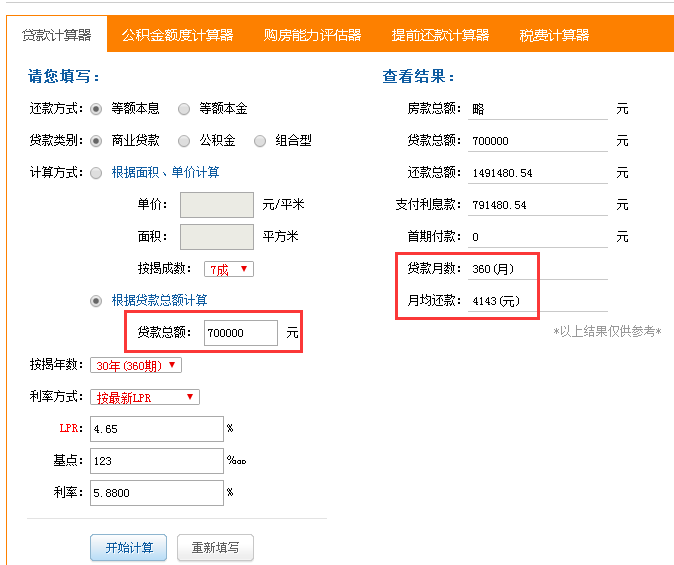Click the 重新填写 reset button
This screenshot has height=565, width=674.
[x=215, y=547]
